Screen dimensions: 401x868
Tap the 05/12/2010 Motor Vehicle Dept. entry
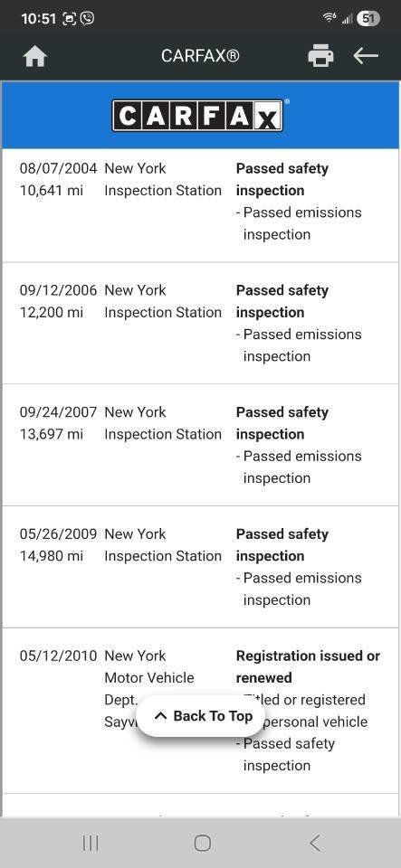click(x=201, y=711)
